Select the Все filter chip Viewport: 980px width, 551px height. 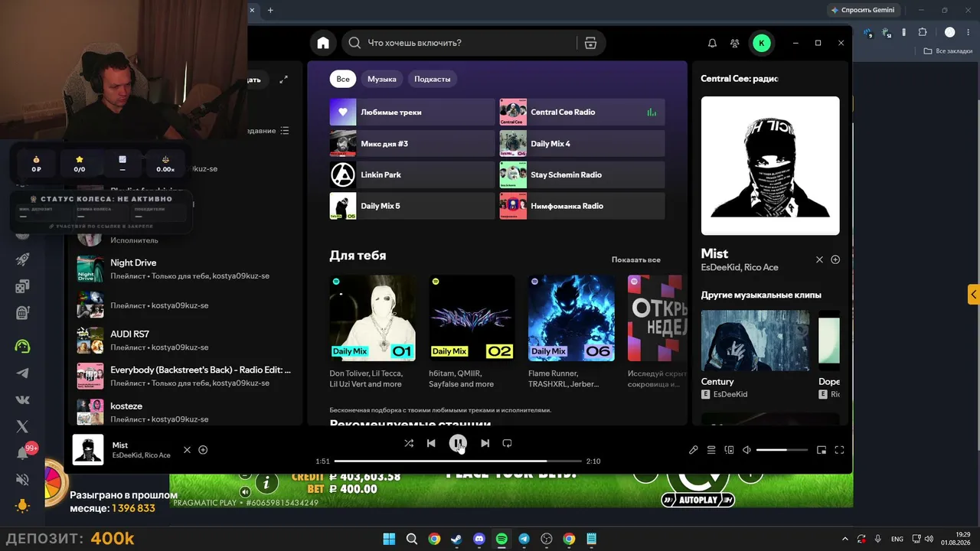tap(343, 79)
